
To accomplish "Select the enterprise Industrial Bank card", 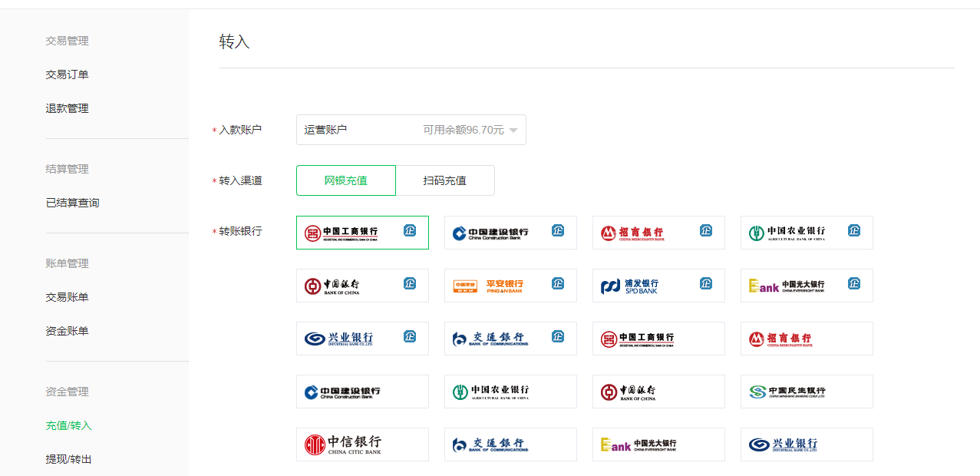I will click(362, 339).
